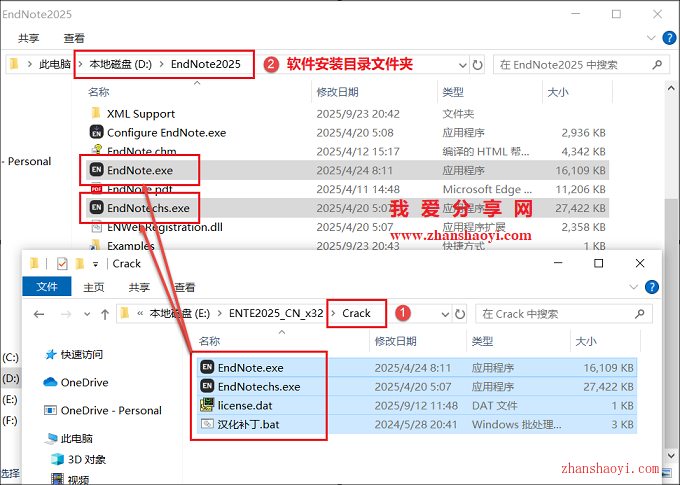Viewport: 680px width, 485px height.
Task: Select 视频 folder in navigation pane
Action: click(70, 479)
